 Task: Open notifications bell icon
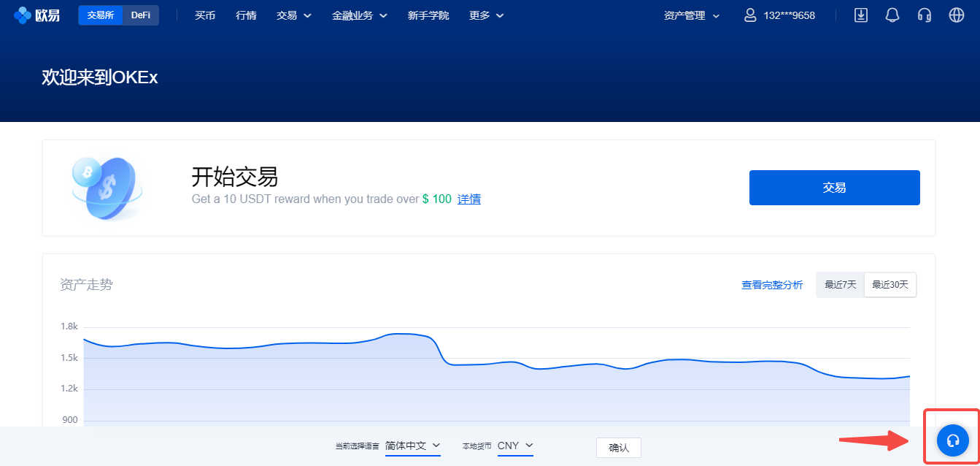tap(892, 15)
